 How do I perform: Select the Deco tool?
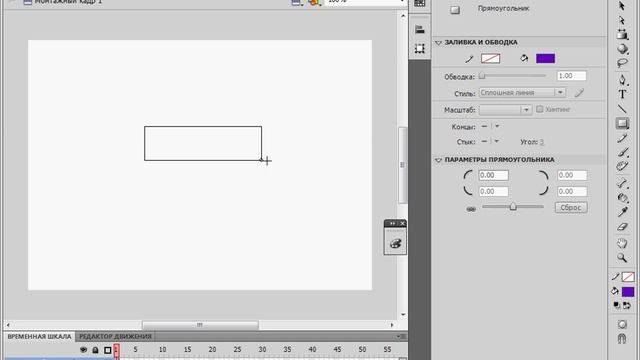(622, 167)
